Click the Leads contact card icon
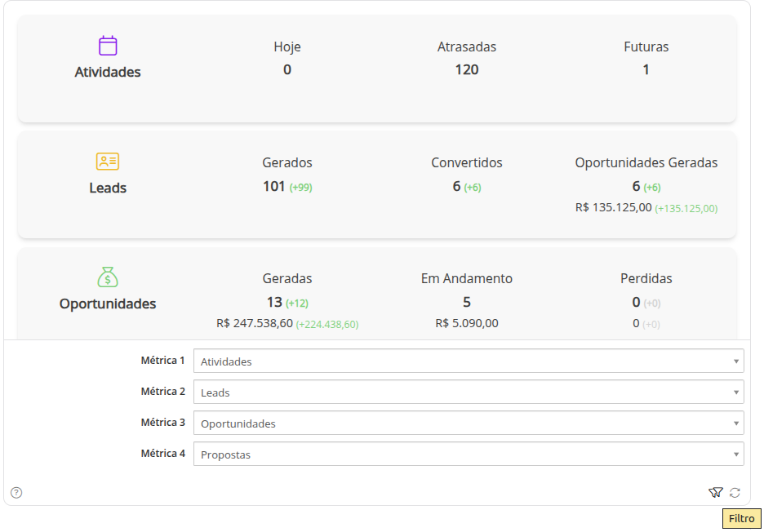Image resolution: width=764 pixels, height=532 pixels. (x=108, y=162)
